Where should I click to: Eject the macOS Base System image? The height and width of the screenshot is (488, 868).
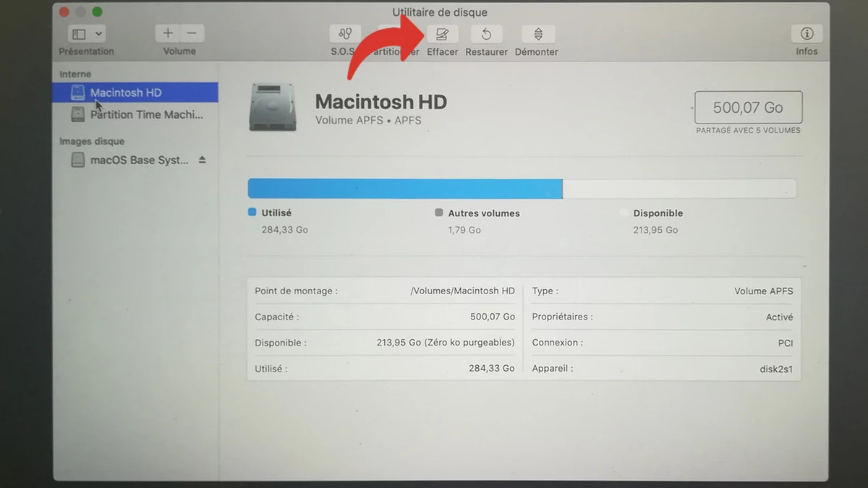pyautogui.click(x=203, y=160)
